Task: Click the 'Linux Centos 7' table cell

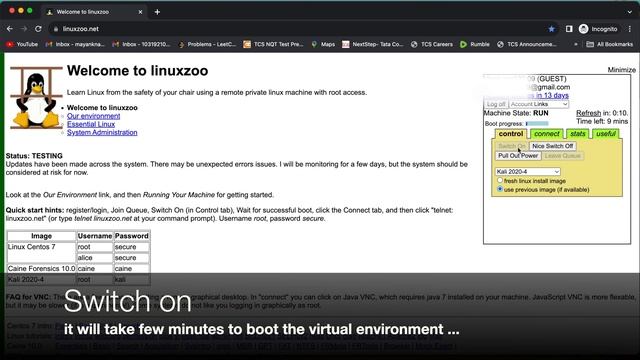Action: coord(42,252)
